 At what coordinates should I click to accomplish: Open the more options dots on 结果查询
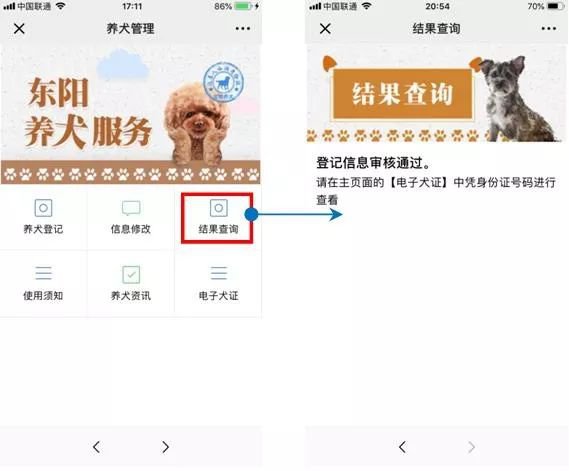click(549, 28)
